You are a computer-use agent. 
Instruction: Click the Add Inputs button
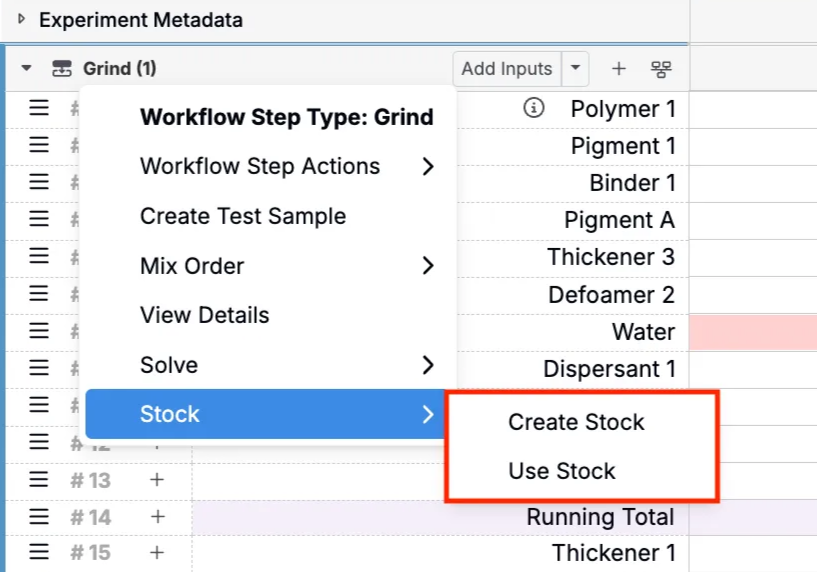[x=507, y=68]
